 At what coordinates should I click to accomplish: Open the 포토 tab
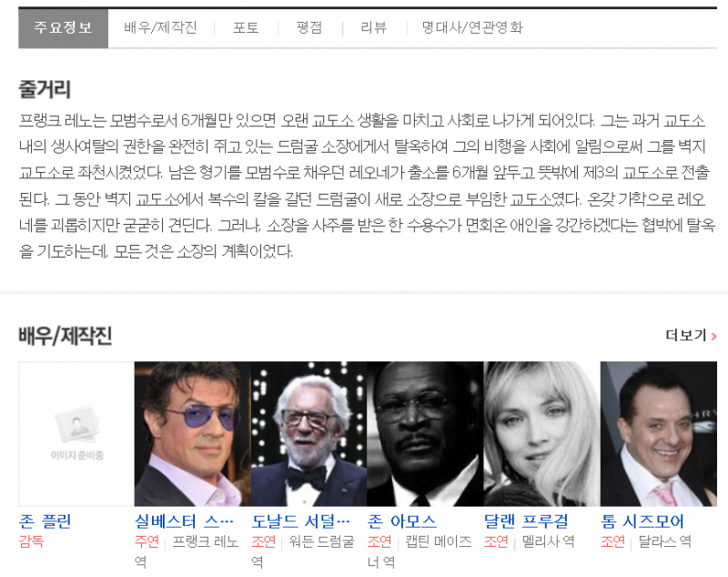coord(246,28)
